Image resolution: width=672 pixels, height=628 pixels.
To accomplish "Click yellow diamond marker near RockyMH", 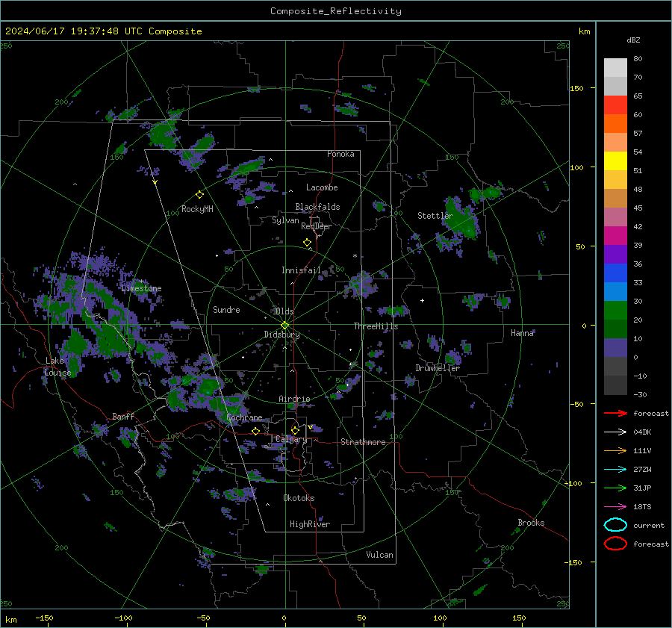I will coord(199,195).
